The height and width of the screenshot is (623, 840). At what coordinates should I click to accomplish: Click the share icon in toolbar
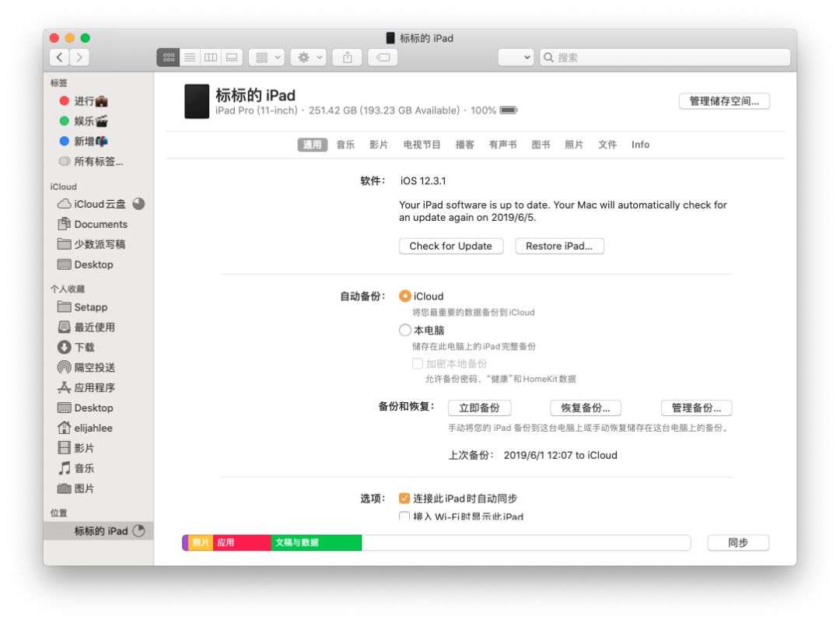pos(347,58)
